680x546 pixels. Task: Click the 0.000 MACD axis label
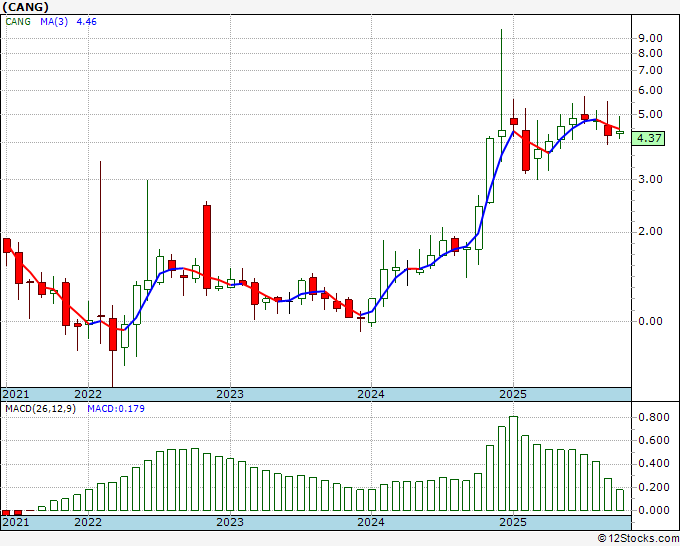click(654, 510)
